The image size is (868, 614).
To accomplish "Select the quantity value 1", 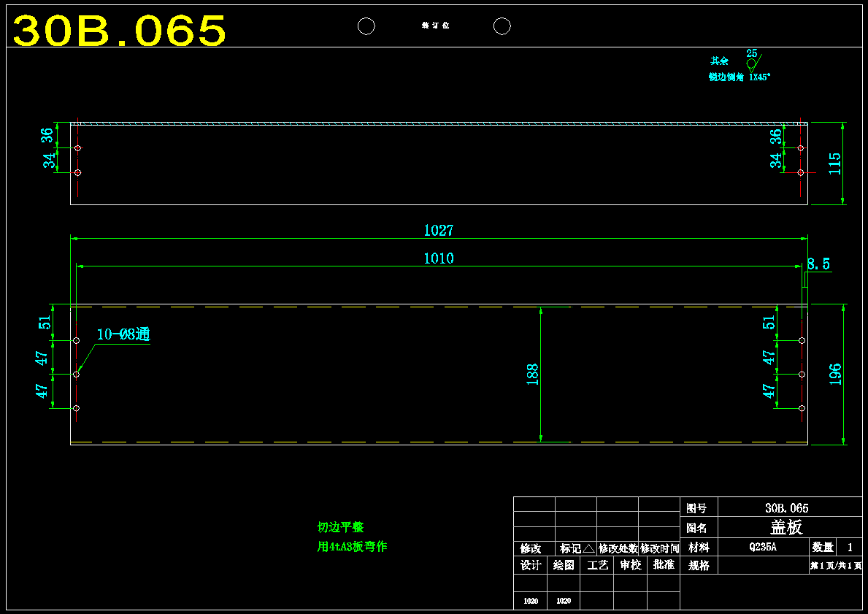I will (850, 548).
